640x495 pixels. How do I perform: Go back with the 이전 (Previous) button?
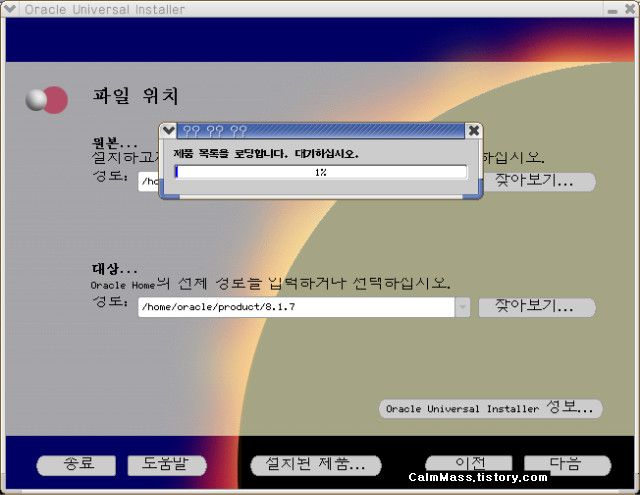[469, 464]
